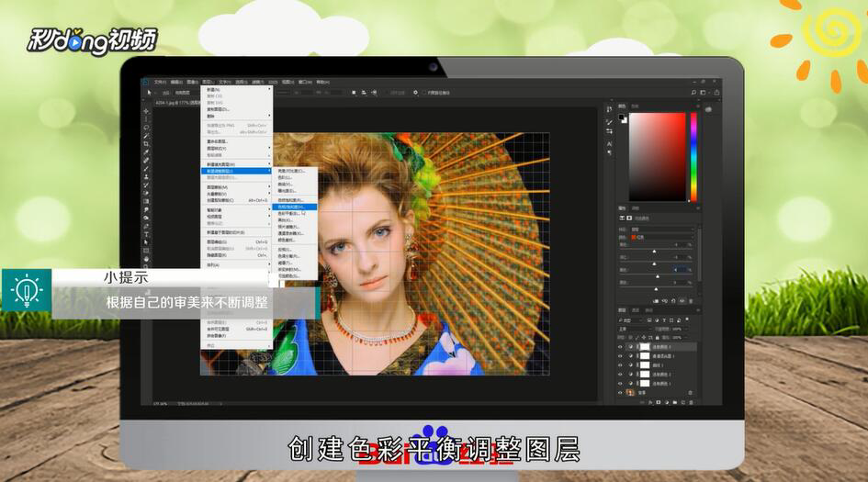Screen dimensions: 868x482
Task: Select the Eyedropper tool
Action: click(x=146, y=152)
